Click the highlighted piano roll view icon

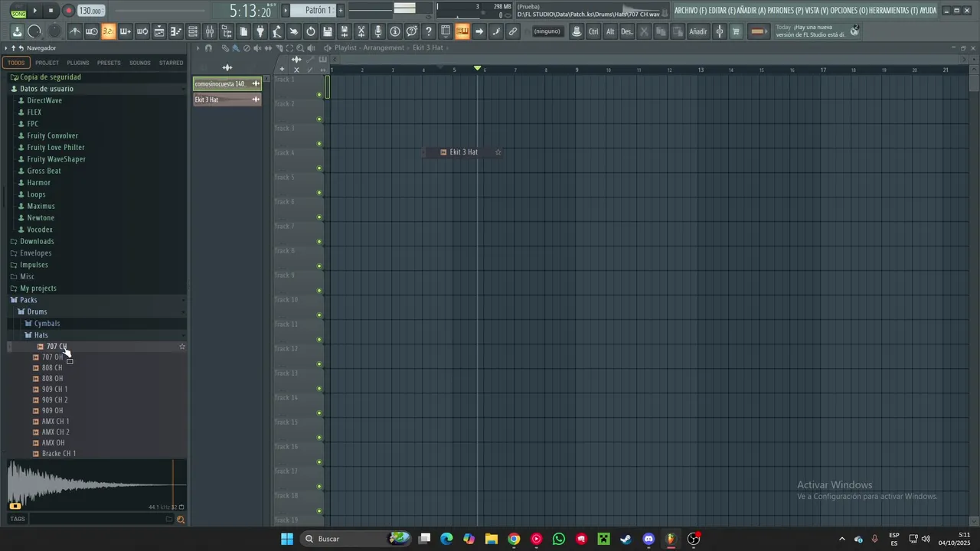point(462,31)
